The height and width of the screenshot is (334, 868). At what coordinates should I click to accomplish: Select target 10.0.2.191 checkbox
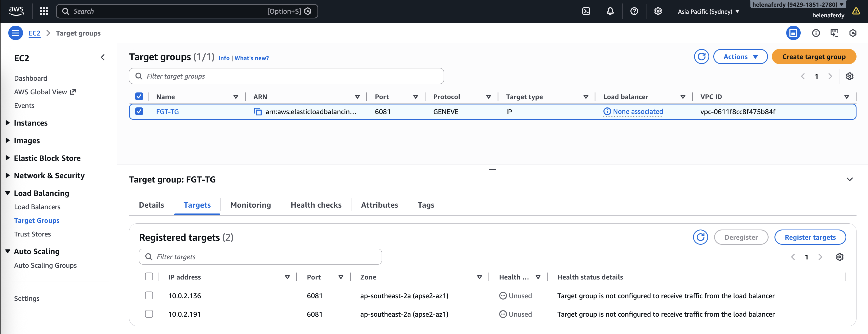[149, 314]
